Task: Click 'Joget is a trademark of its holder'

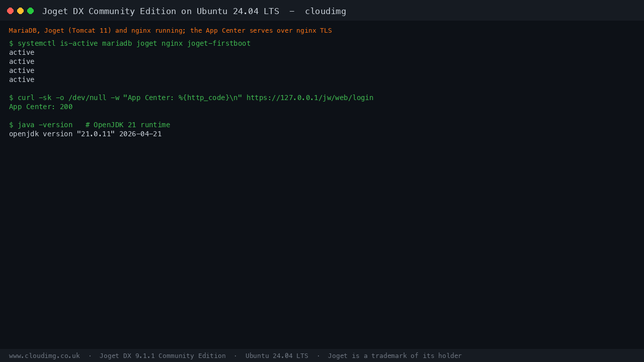Action: (395, 355)
